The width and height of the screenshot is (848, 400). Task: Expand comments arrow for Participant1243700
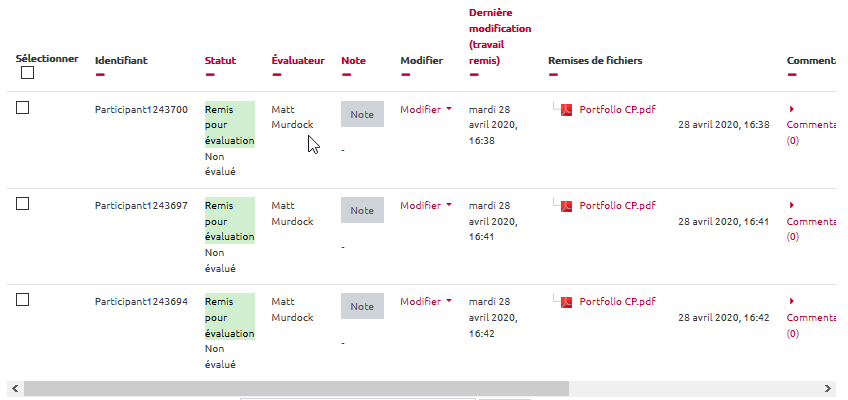pyautogui.click(x=791, y=109)
